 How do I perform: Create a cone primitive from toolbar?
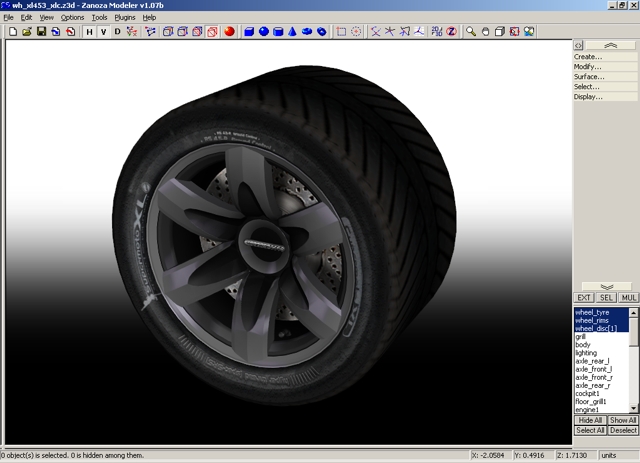[x=293, y=32]
